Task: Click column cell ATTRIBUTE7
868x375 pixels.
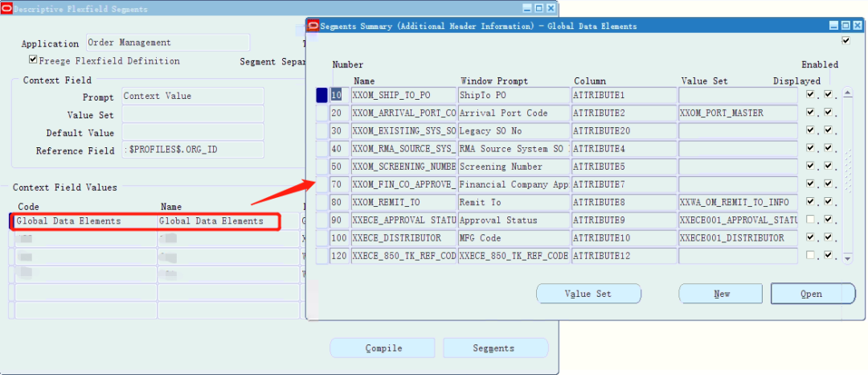Action: [624, 184]
